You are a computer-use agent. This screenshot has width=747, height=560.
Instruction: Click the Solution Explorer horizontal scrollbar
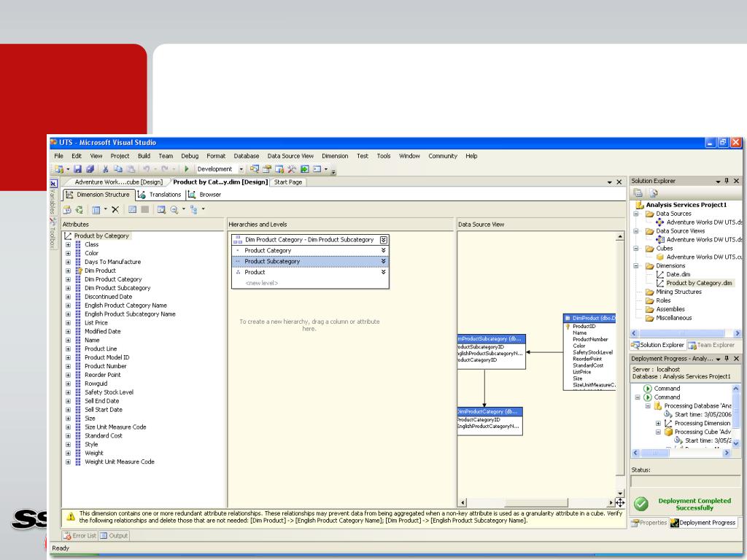click(x=686, y=333)
